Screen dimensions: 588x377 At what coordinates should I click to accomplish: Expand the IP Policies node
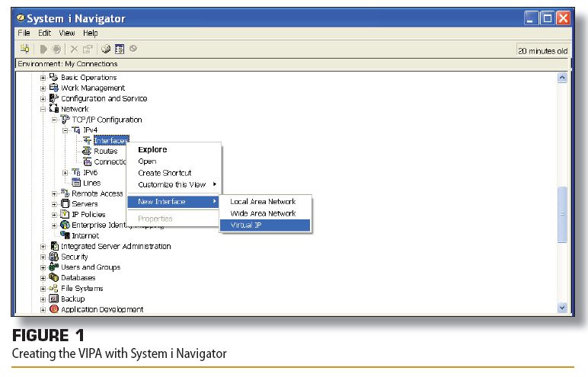[54, 215]
